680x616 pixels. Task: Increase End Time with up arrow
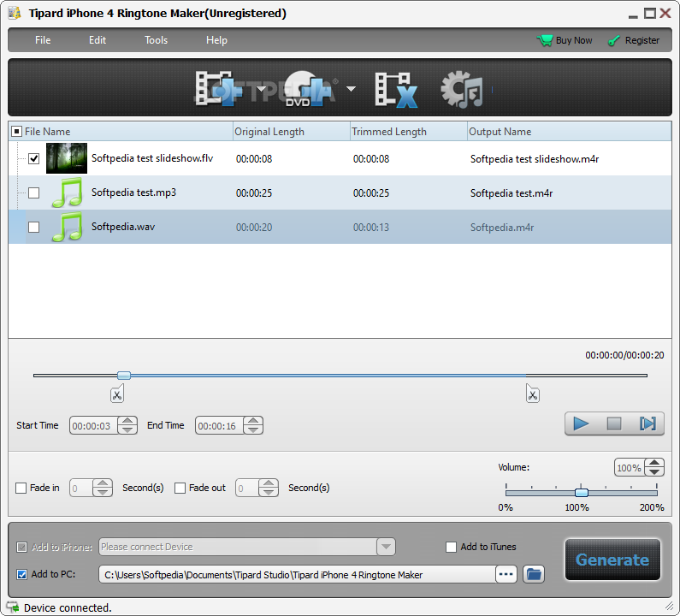(x=253, y=421)
